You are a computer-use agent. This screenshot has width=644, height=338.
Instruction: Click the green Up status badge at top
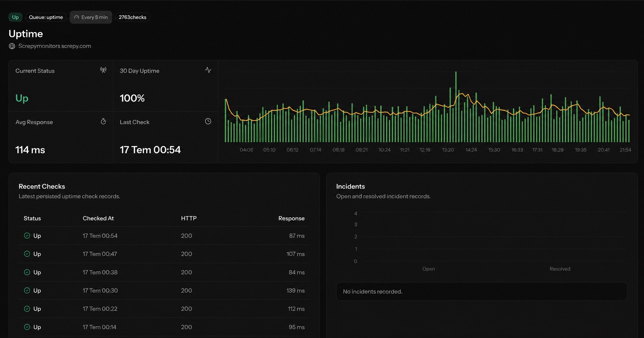[x=15, y=17]
